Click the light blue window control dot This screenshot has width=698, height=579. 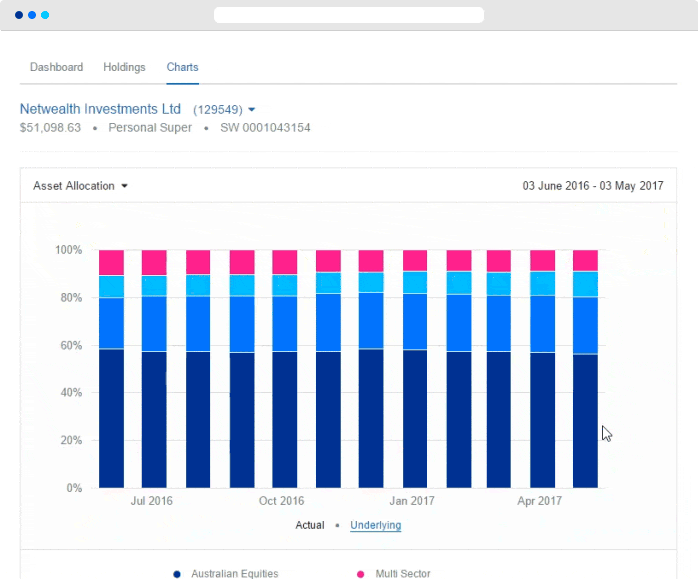point(44,15)
